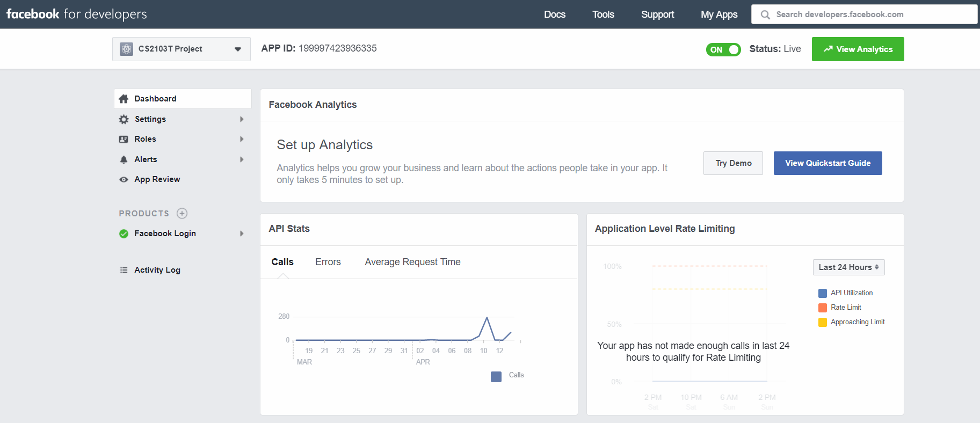Click the Application Level Rate Limiting heading
This screenshot has width=980, height=423.
click(665, 229)
